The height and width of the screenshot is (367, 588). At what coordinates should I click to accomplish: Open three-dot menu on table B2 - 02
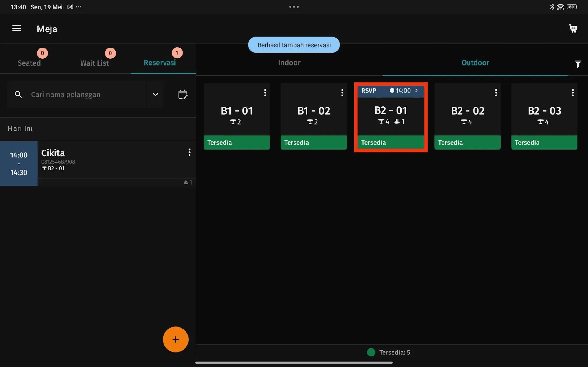[496, 93]
